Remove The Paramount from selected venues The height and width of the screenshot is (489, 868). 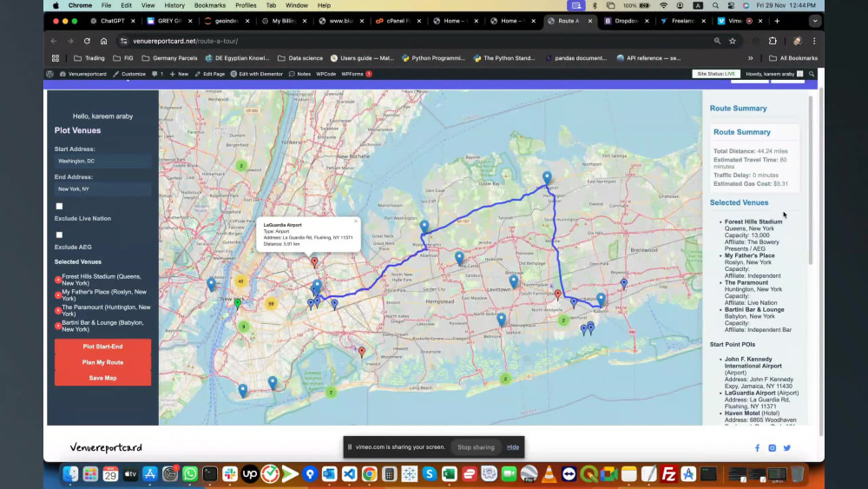click(x=58, y=311)
